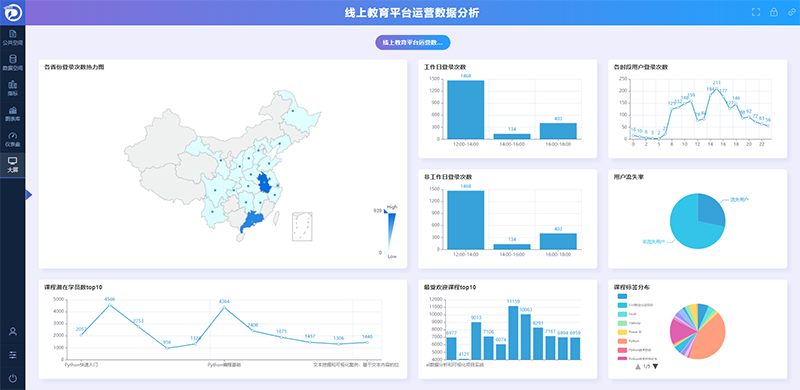Click the 非流失用户 pie slice
The image size is (800, 390).
pos(689,230)
